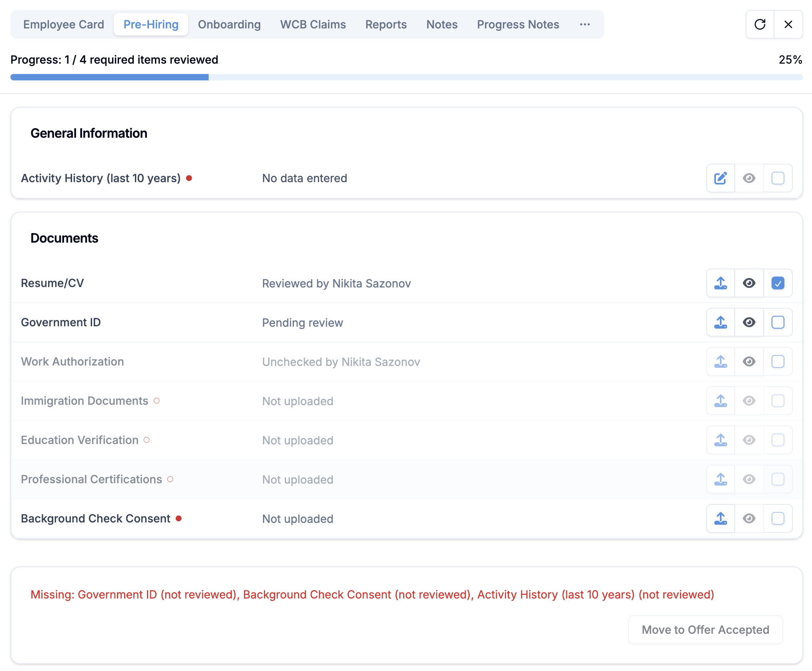
Task: Click Move to Offer Accepted
Action: point(705,629)
